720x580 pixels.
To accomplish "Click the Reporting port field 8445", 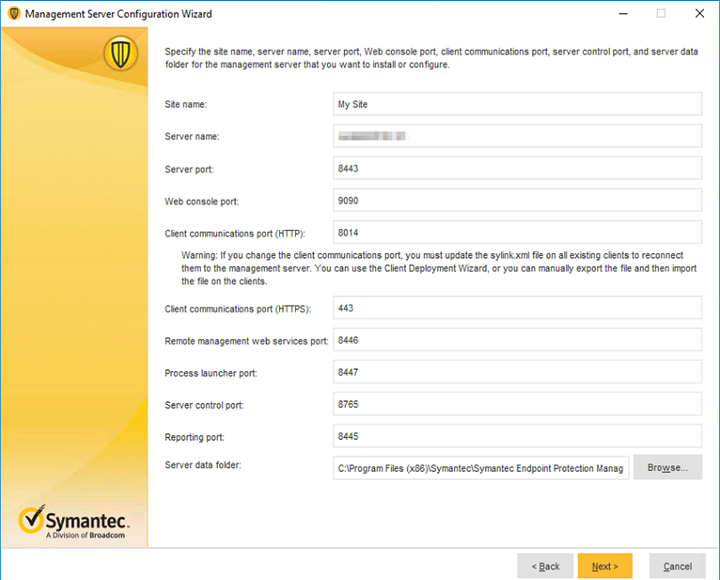I will click(x=517, y=436).
